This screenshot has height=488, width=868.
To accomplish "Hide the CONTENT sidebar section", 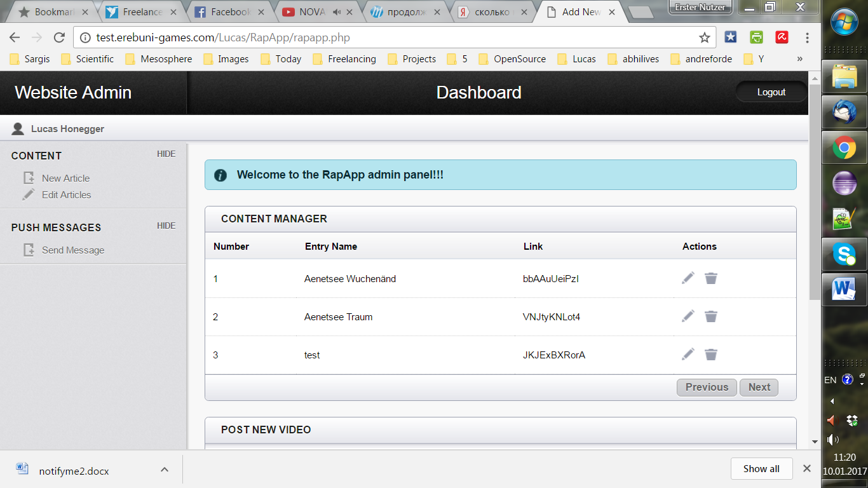I will pyautogui.click(x=166, y=154).
